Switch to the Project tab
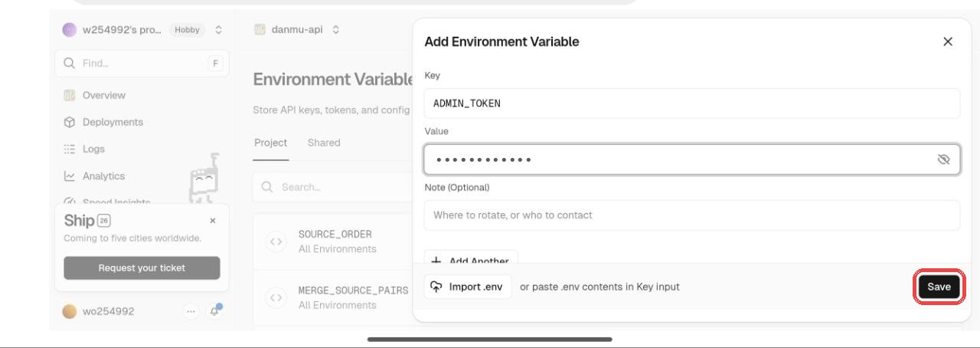 (270, 143)
